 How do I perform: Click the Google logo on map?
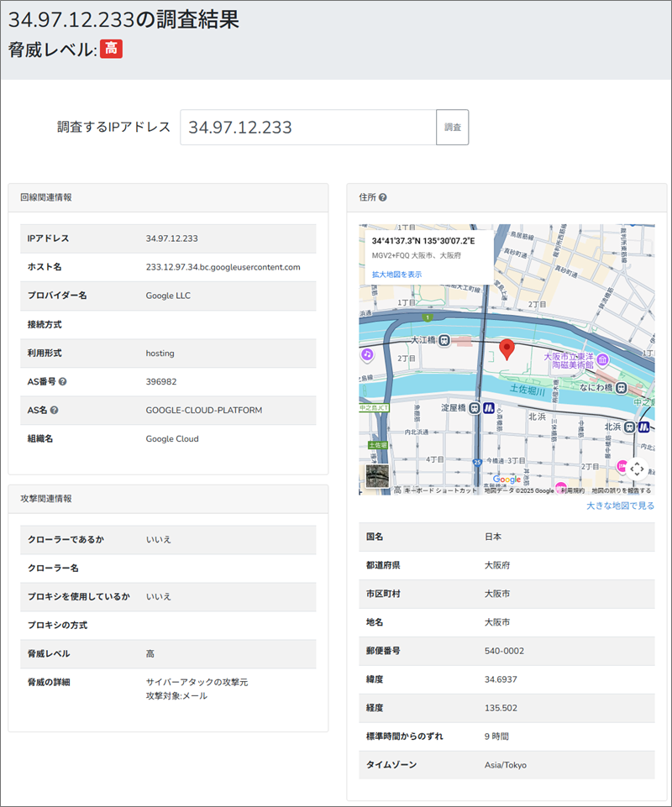507,479
